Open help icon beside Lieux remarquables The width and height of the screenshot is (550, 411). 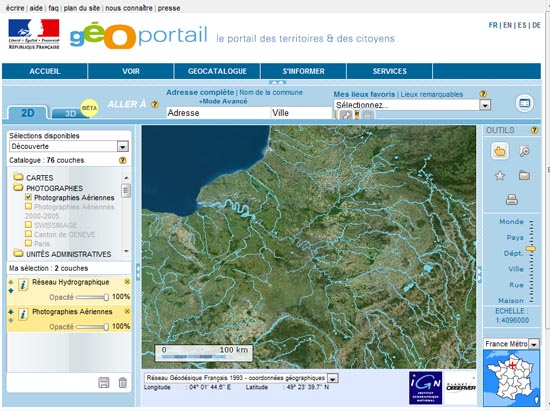coord(483,94)
